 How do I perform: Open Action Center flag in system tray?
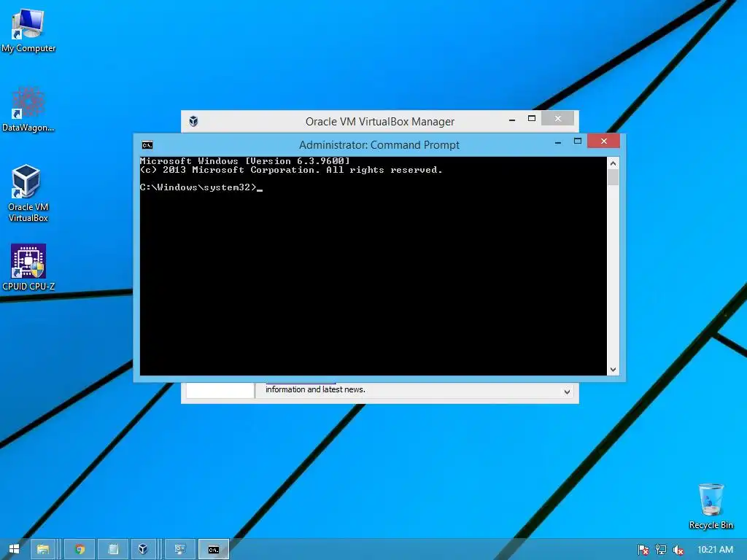coord(643,550)
